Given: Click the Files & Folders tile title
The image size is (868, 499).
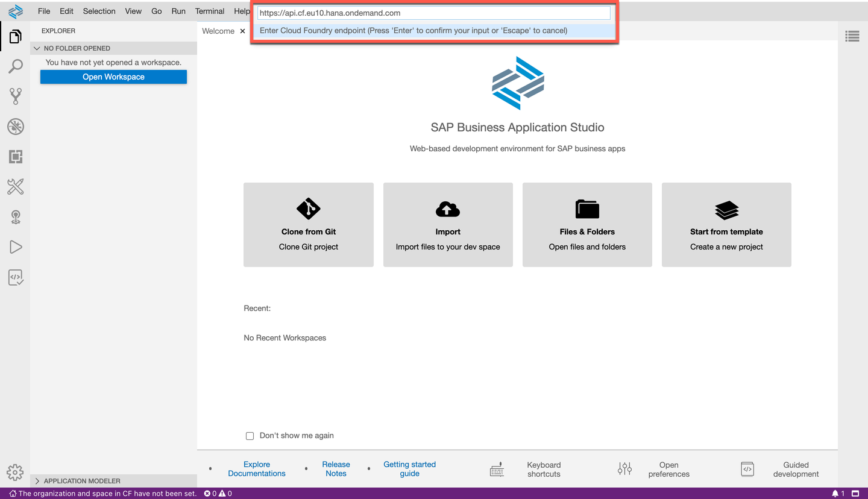Looking at the screenshot, I should [x=587, y=231].
